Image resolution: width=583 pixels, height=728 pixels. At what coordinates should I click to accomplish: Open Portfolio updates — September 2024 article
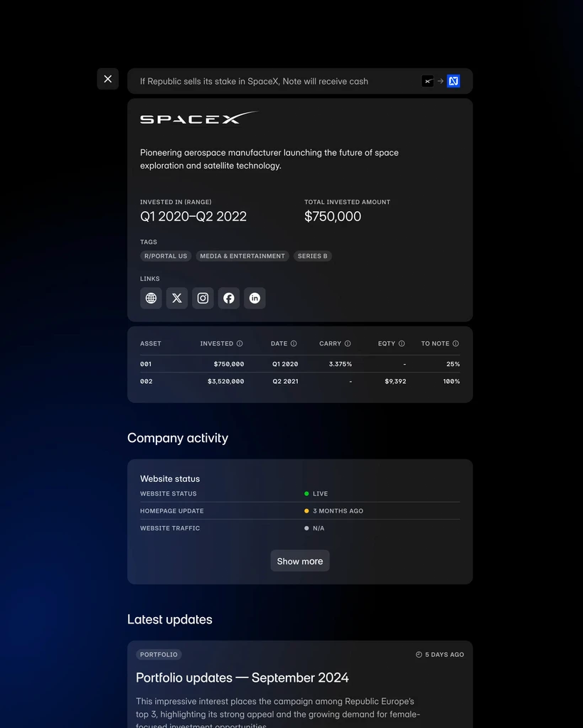coord(242,678)
